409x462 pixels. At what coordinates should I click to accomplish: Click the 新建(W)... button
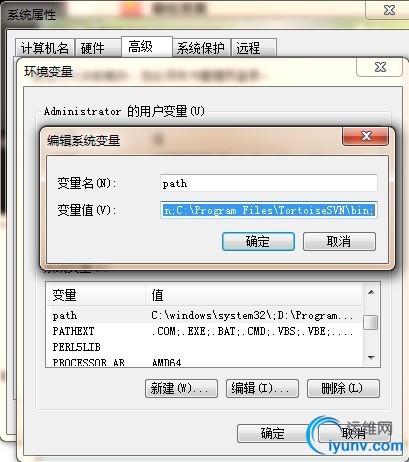[x=182, y=388]
